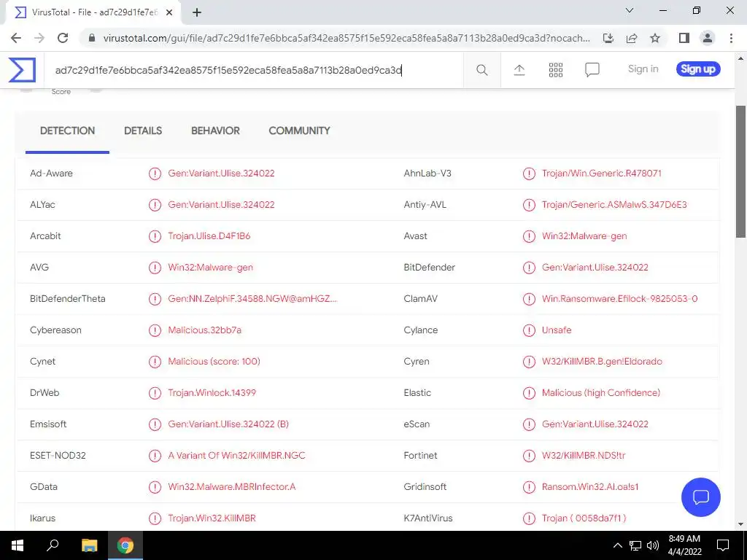Select the ESET-NOD32 engine name
This screenshot has height=560, width=747.
(x=58, y=456)
